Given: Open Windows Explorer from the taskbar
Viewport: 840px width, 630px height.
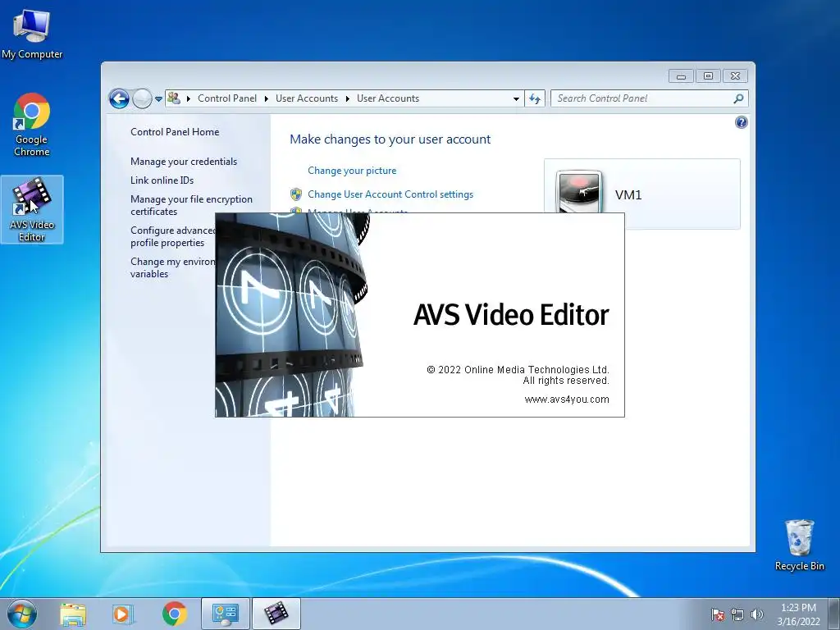Looking at the screenshot, I should (73, 614).
